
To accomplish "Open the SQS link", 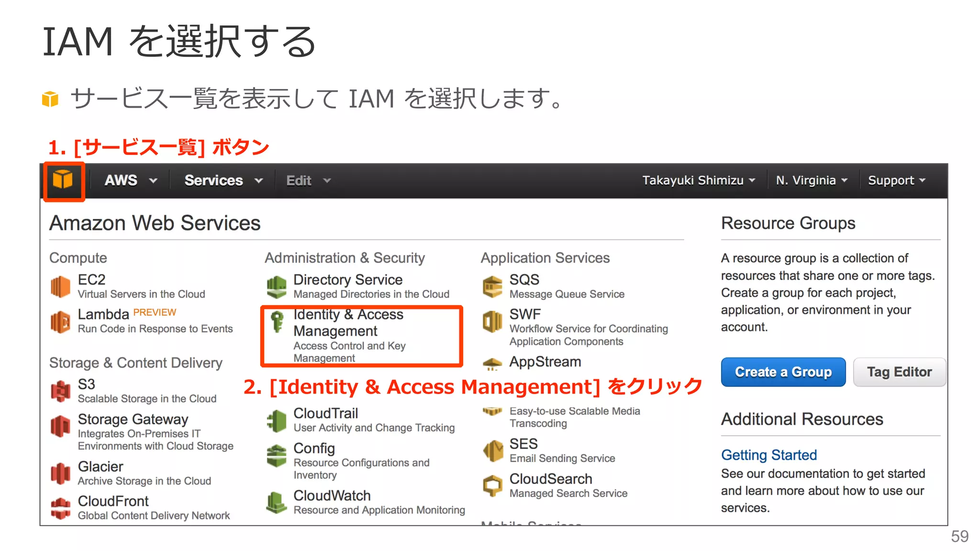I will tap(524, 279).
